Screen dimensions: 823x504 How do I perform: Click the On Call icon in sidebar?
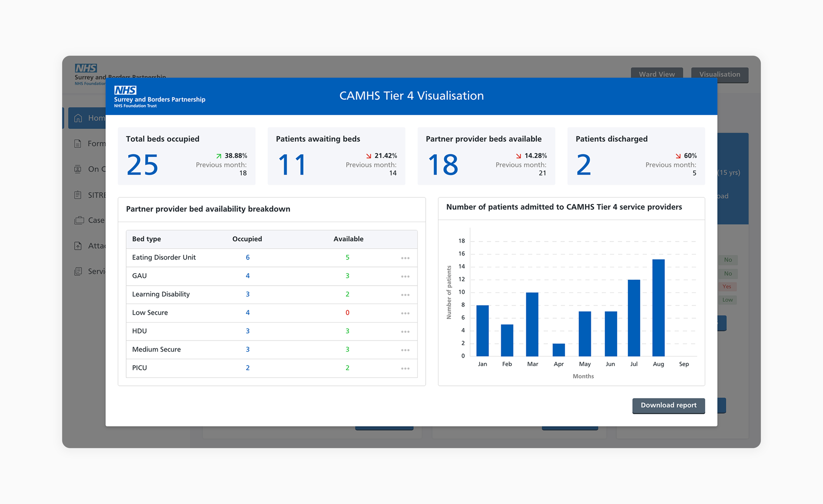click(x=78, y=169)
